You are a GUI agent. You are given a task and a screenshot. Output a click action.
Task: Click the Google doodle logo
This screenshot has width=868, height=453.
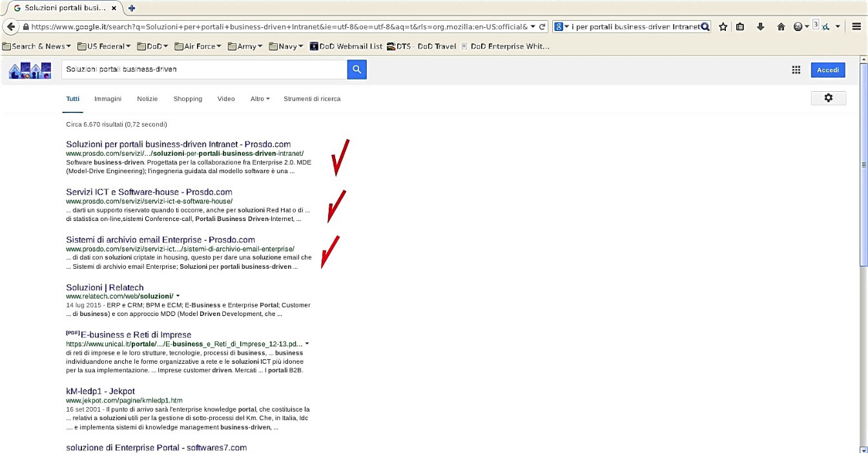tap(30, 70)
